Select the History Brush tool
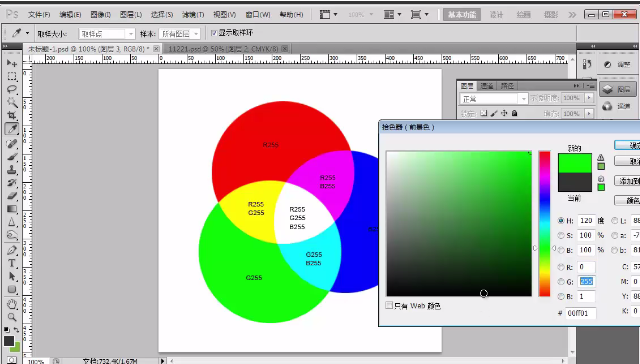640x364 pixels. [x=12, y=183]
